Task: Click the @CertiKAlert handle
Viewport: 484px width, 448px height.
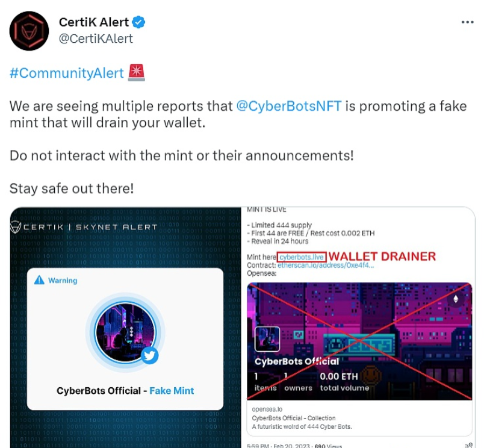Action: pyautogui.click(x=96, y=39)
